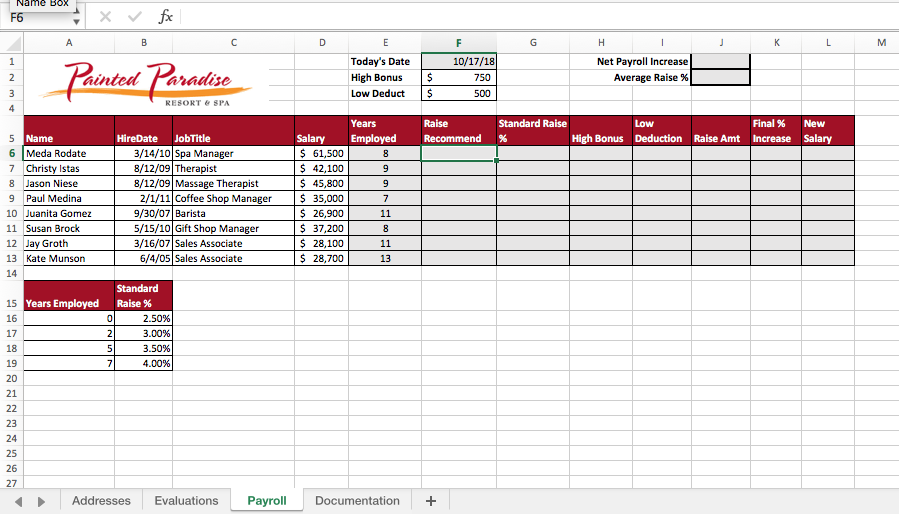Click the Name Box showing F6
Screen dimensions: 899x514
coord(37,18)
